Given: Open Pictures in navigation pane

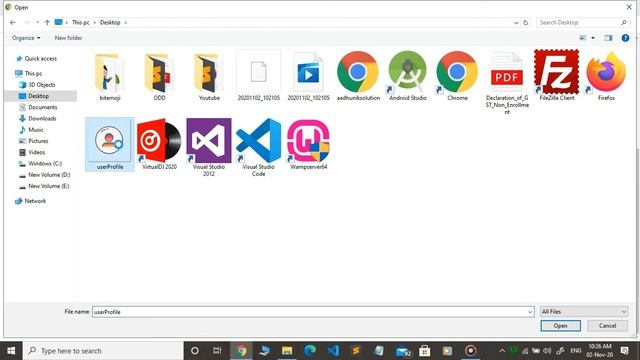Looking at the screenshot, I should (38, 141).
